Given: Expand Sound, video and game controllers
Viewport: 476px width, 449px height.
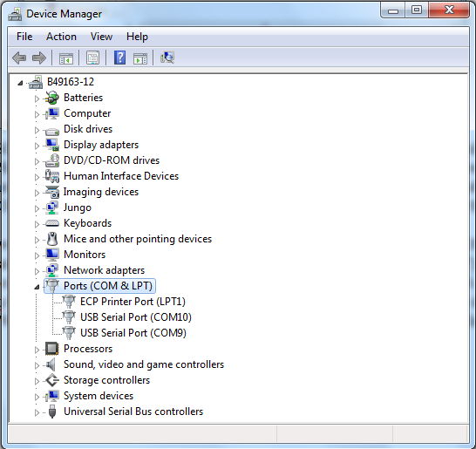Looking at the screenshot, I should (x=37, y=365).
